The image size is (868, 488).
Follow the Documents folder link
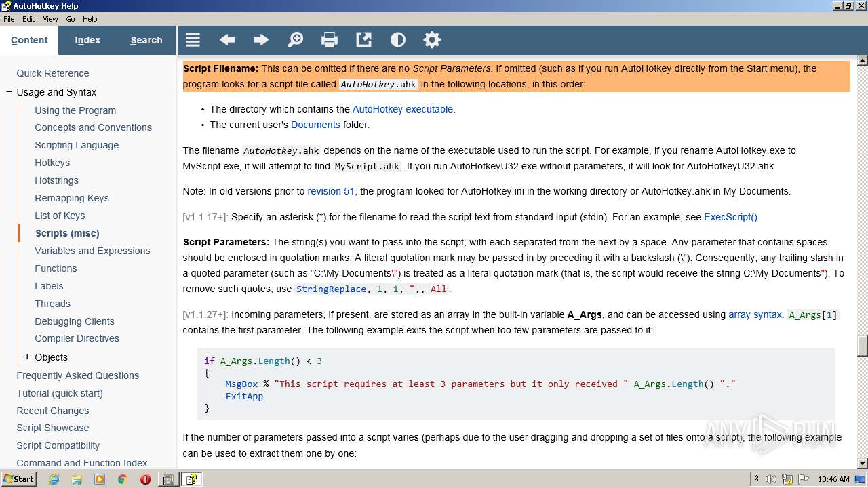(315, 125)
